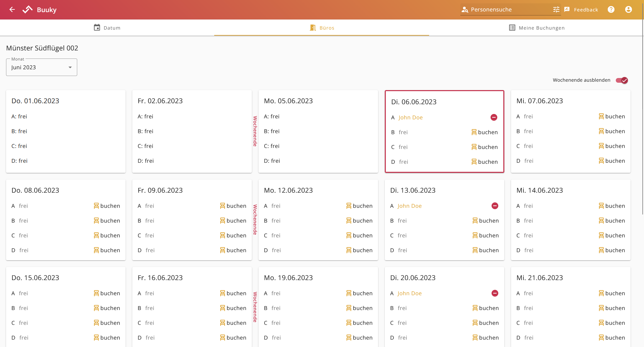644x347 pixels.
Task: Click desk icon for C on 19.06.2023
Action: (x=349, y=323)
